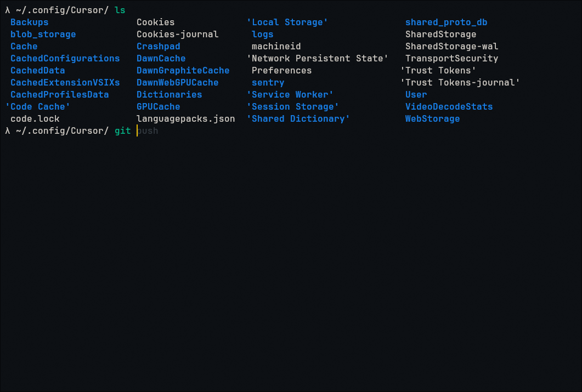The width and height of the screenshot is (582, 392).
Task: Select the WebStorage directory
Action: [x=432, y=118]
